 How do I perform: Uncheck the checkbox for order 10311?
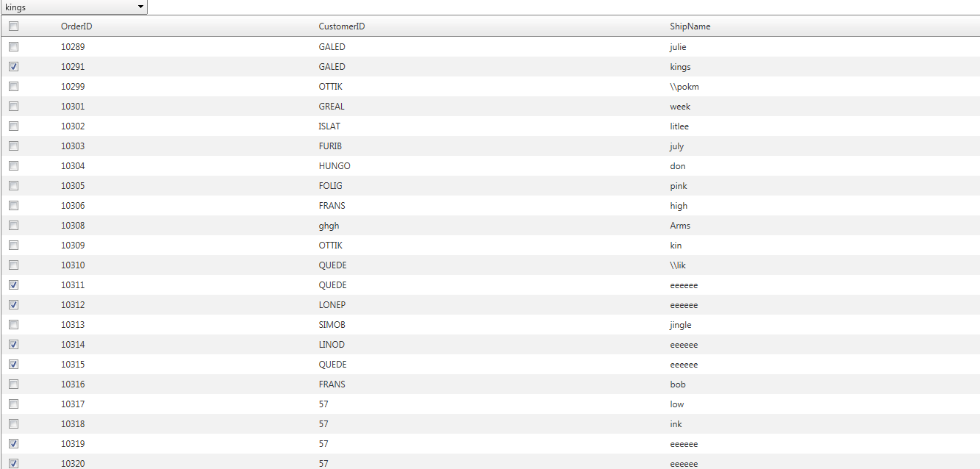tap(13, 284)
